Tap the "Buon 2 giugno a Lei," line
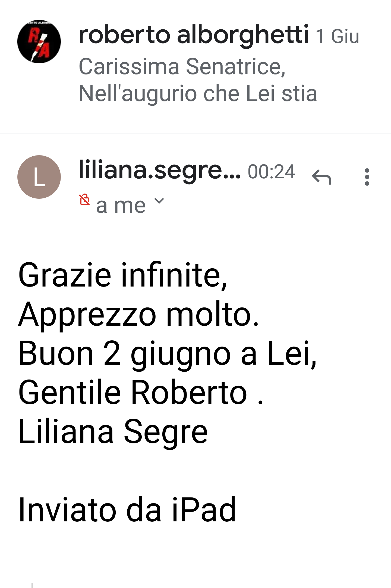 (167, 354)
